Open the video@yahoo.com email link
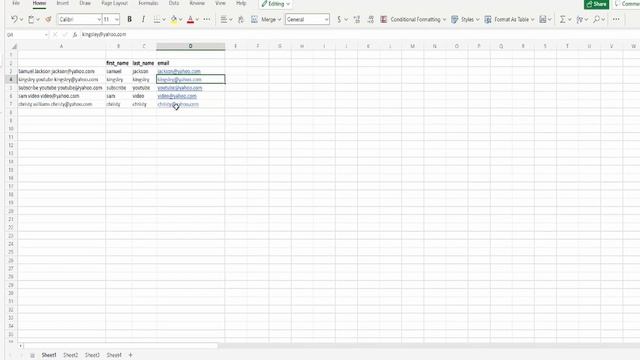Viewport: 640px width, 360px height. pos(177,96)
